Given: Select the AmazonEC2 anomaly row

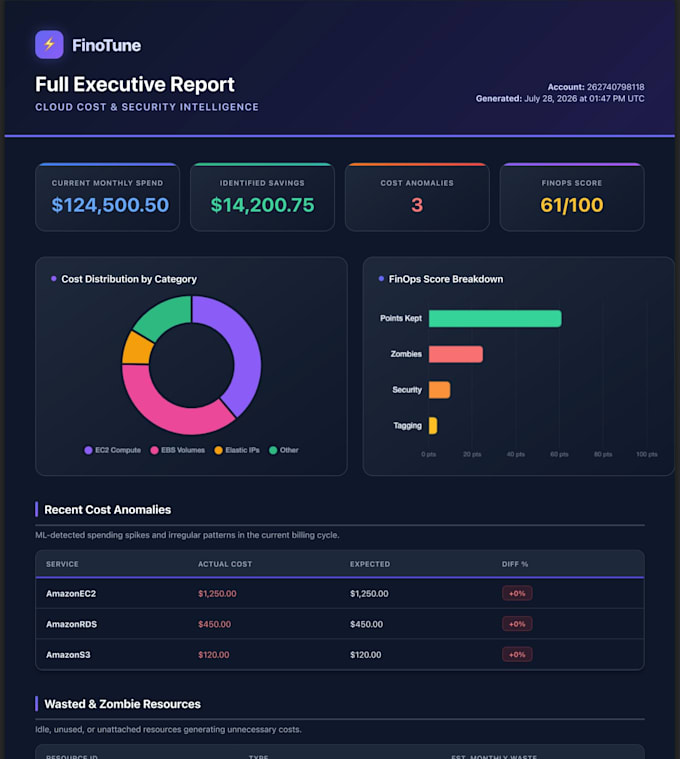Looking at the screenshot, I should 340,593.
